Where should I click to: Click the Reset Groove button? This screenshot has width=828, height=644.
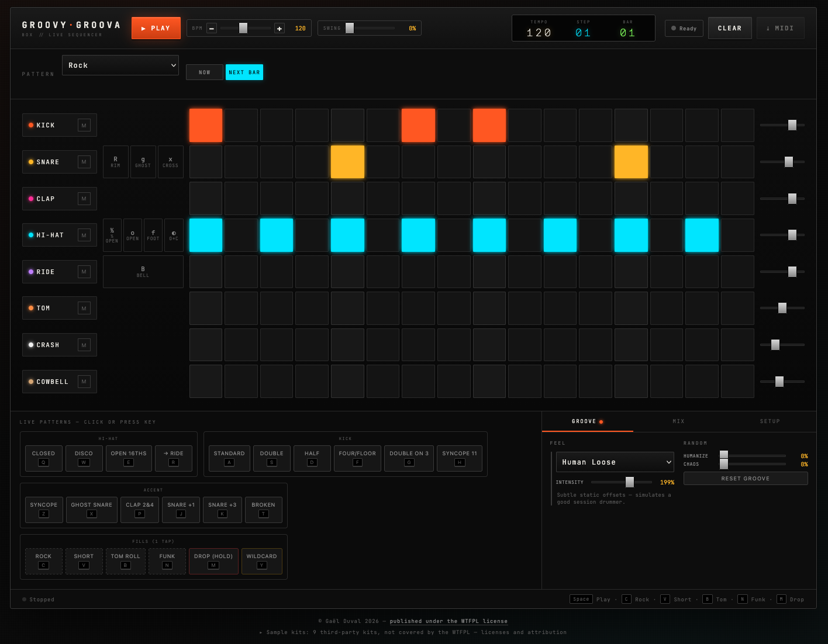tap(746, 478)
